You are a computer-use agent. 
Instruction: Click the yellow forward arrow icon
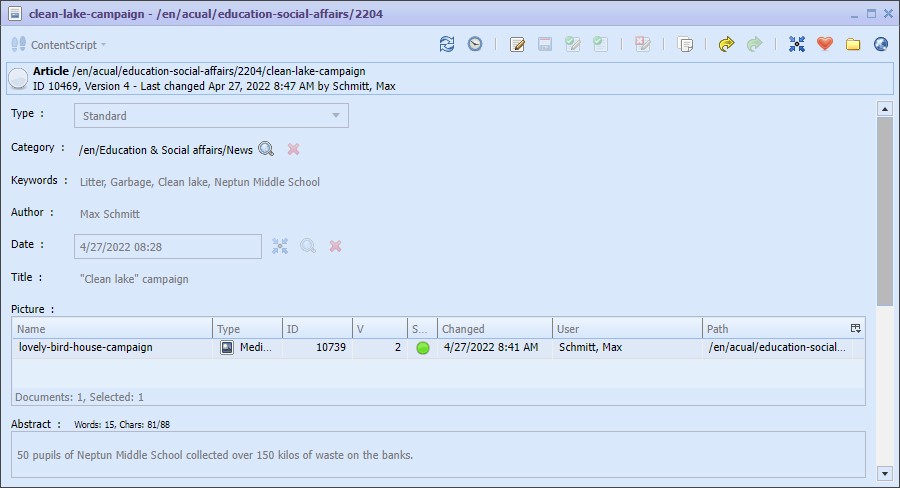pos(727,44)
